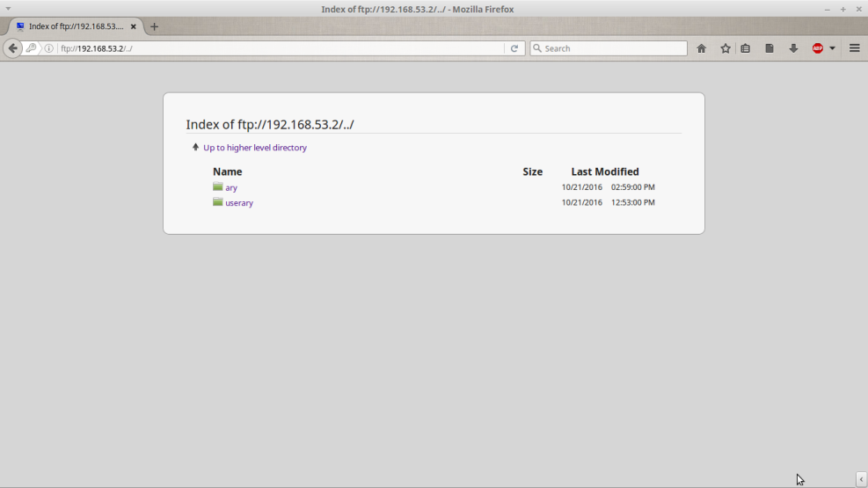
Task: Click the Pocket/clipboard toolbar icon
Action: tap(770, 48)
